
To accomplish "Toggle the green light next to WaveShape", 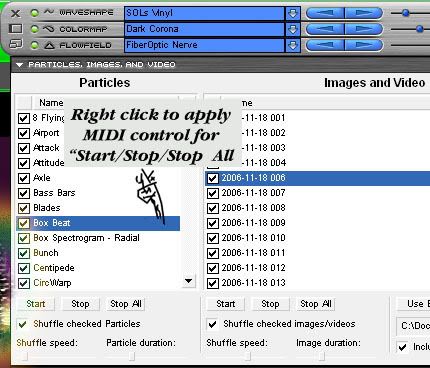I will (x=34, y=13).
